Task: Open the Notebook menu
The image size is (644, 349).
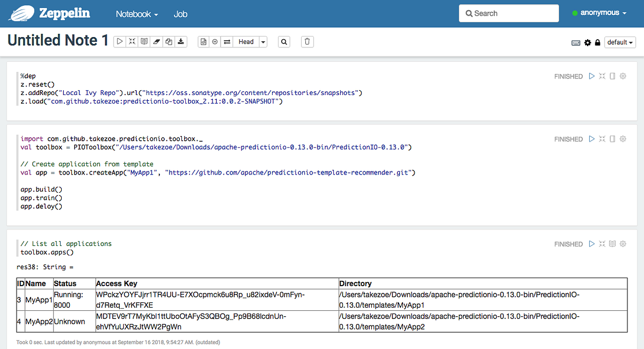Action: (x=136, y=14)
